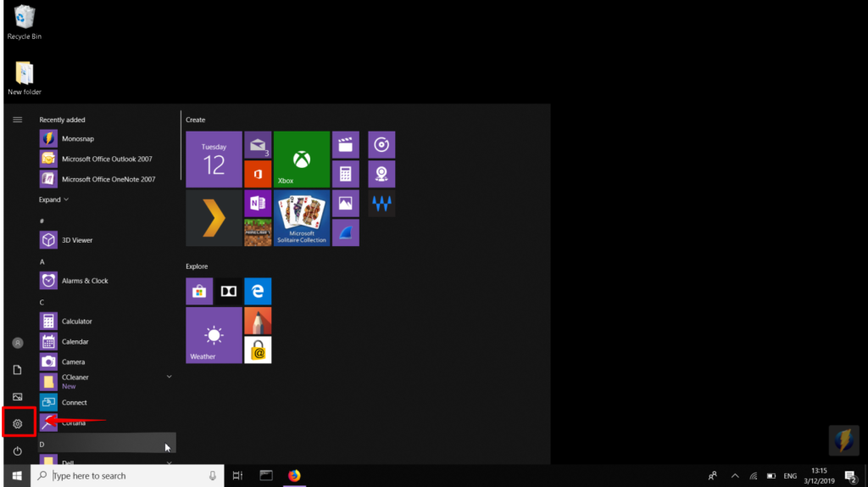Open the Mail tile
The image size is (868, 487).
pyautogui.click(x=258, y=144)
